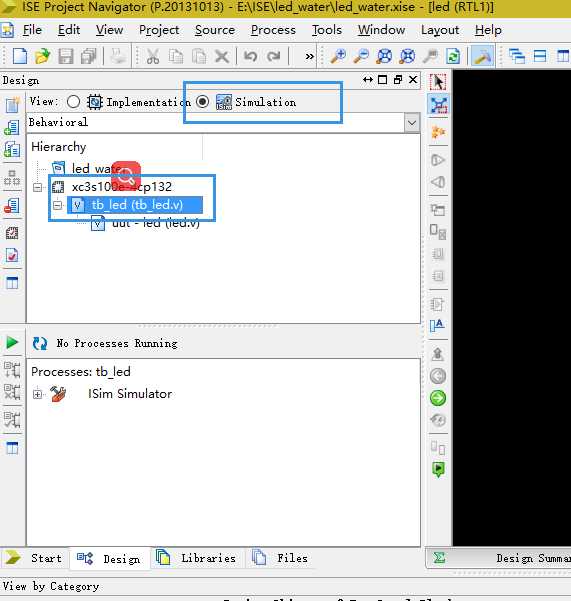Select the Simulation view radio button

coord(202,102)
